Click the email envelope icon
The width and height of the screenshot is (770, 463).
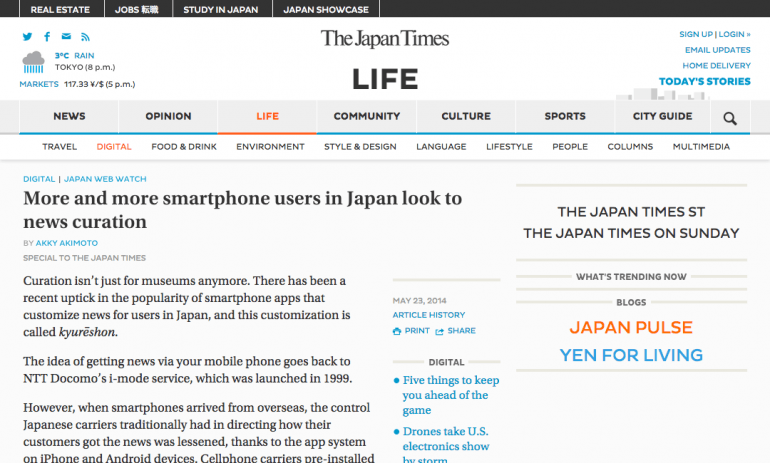tap(66, 36)
